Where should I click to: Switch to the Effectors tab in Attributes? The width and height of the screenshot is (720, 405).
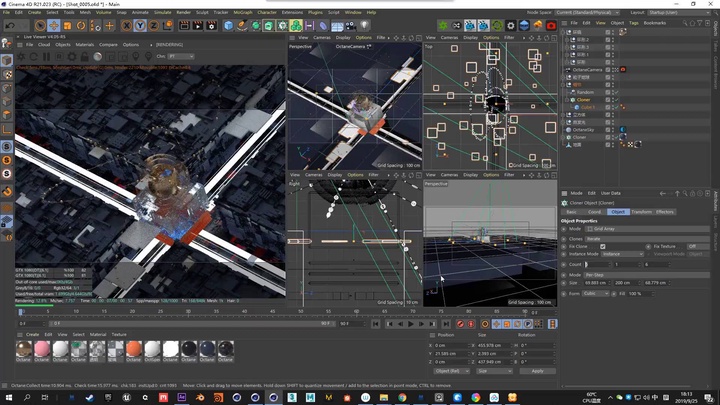point(665,212)
